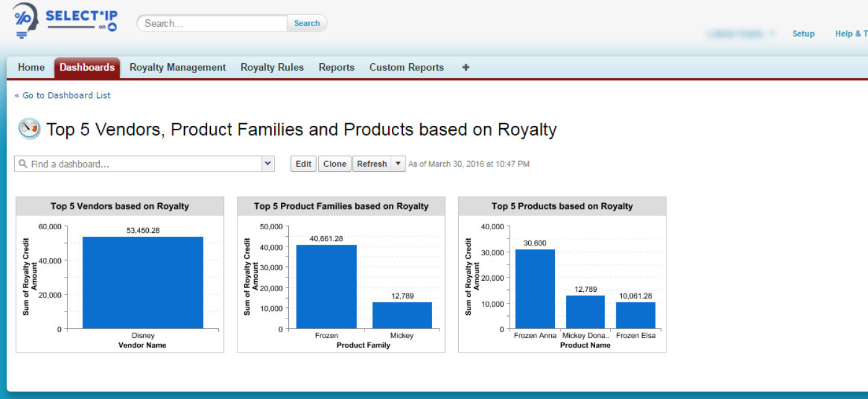Select the Reports tab

[337, 68]
